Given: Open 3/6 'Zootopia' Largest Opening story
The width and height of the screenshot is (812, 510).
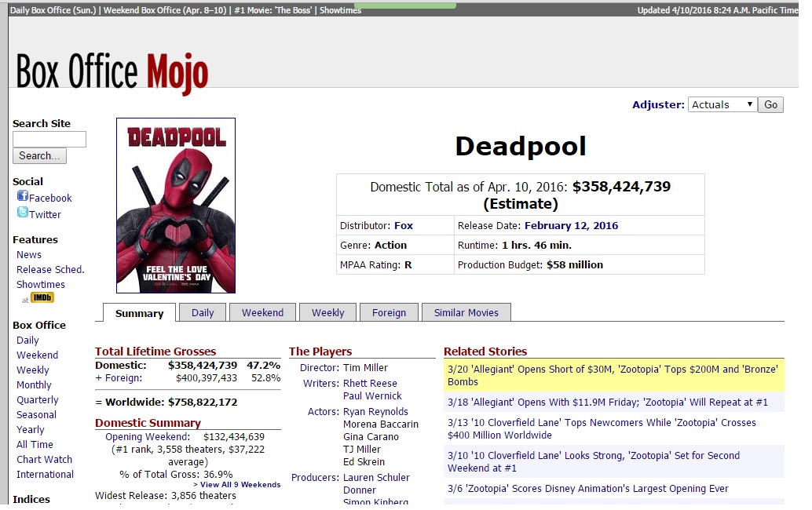Looking at the screenshot, I should tap(587, 489).
